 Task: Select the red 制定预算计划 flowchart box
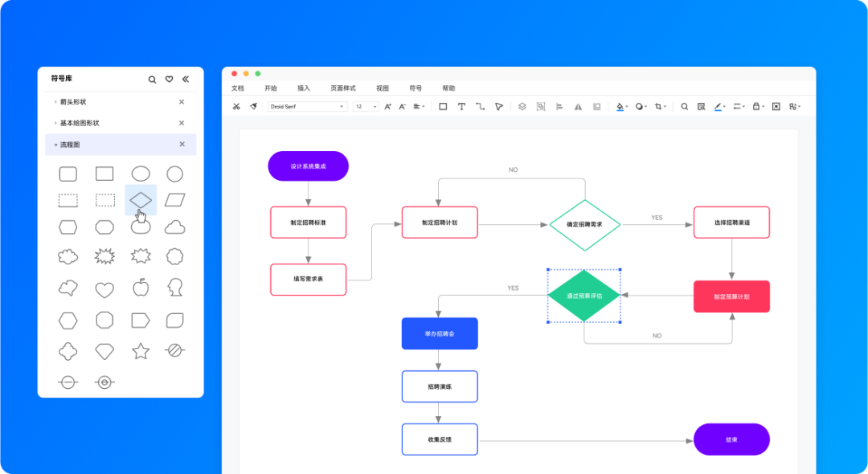coord(731,296)
